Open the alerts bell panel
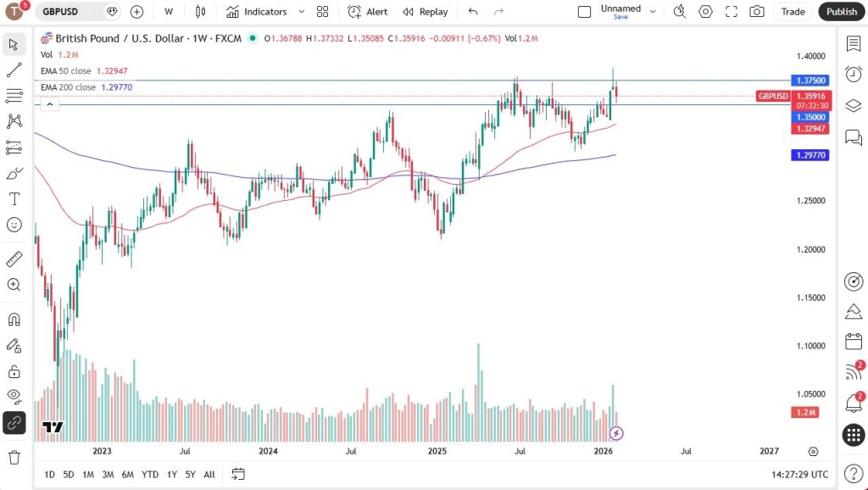The height and width of the screenshot is (490, 868). point(854,403)
